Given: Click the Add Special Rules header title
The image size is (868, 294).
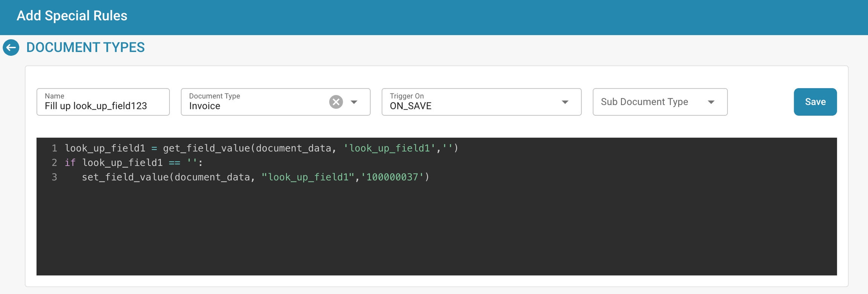Looking at the screenshot, I should pos(72,16).
